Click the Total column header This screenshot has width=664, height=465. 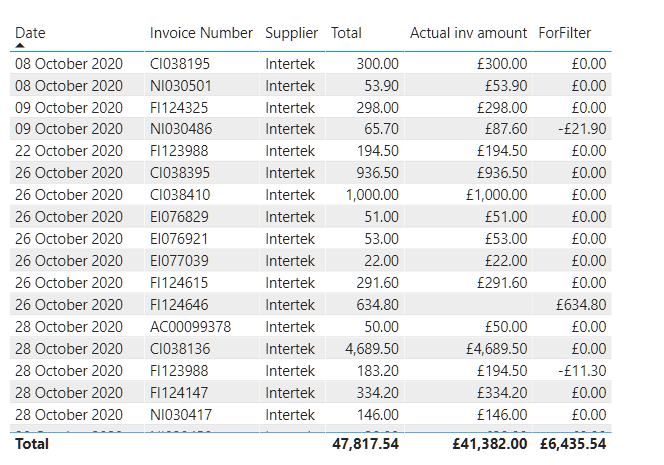(346, 33)
